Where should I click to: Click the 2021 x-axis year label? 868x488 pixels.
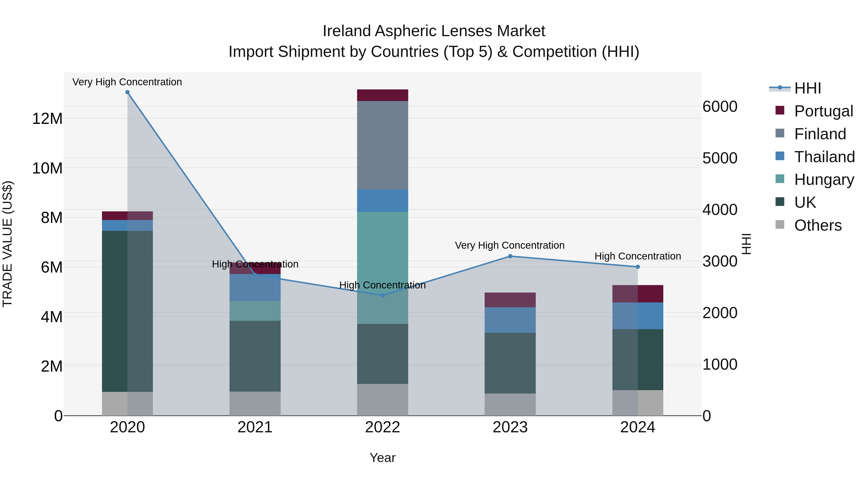click(x=255, y=427)
